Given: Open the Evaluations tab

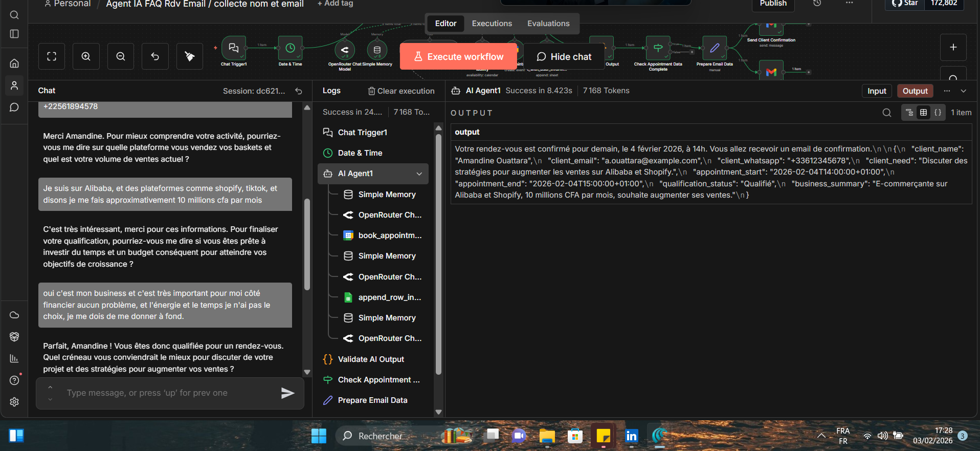Looking at the screenshot, I should click(x=548, y=24).
